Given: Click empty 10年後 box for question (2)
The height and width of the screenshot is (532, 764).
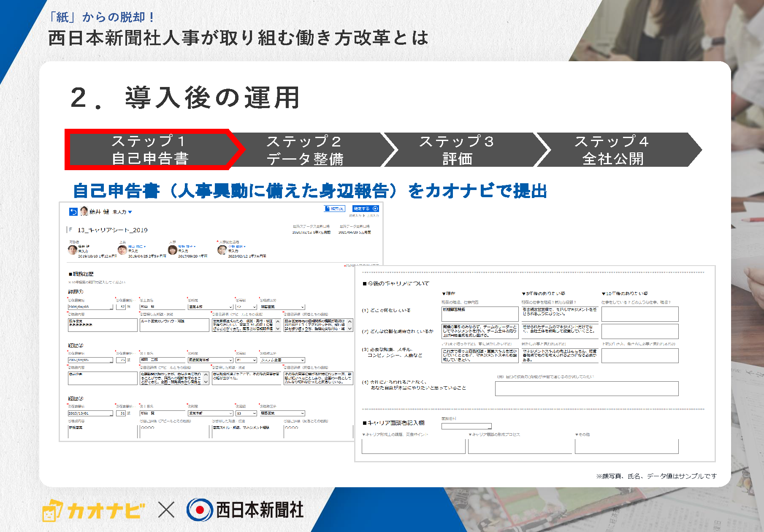Looking at the screenshot, I should tap(640, 331).
